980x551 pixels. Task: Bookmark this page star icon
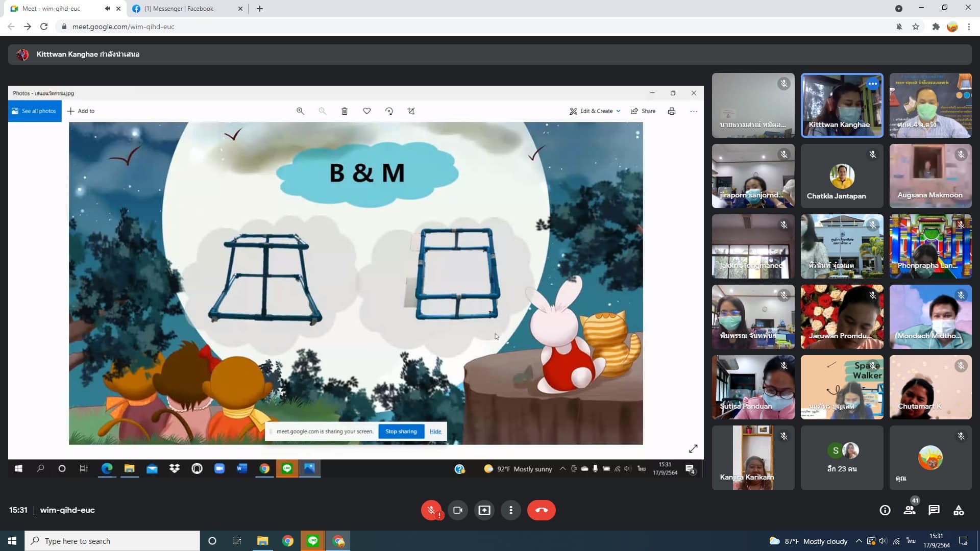tap(916, 27)
